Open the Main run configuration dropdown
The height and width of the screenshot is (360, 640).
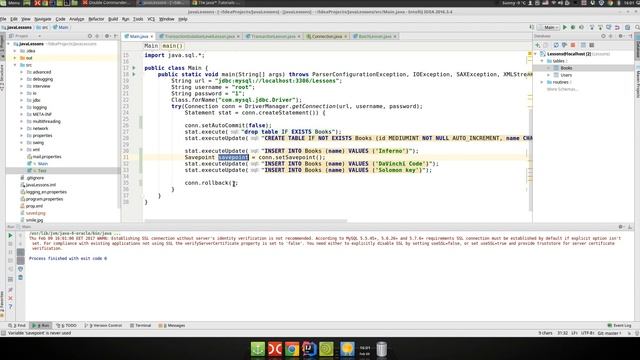coord(549,27)
